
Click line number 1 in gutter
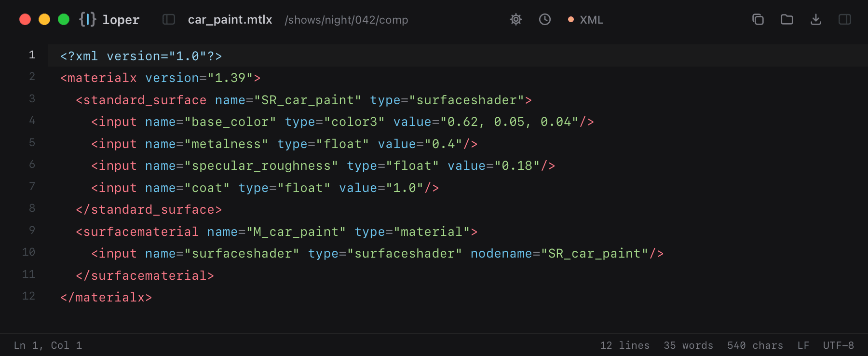pyautogui.click(x=32, y=55)
